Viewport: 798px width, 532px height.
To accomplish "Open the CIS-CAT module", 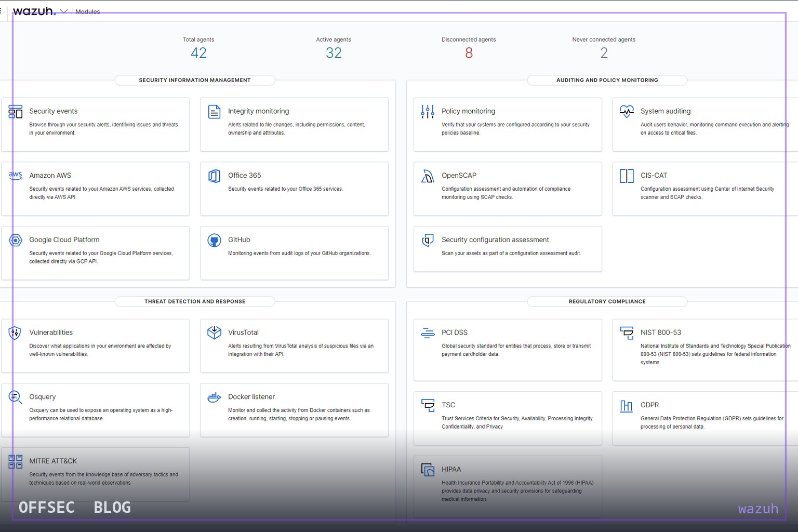I will 705,189.
